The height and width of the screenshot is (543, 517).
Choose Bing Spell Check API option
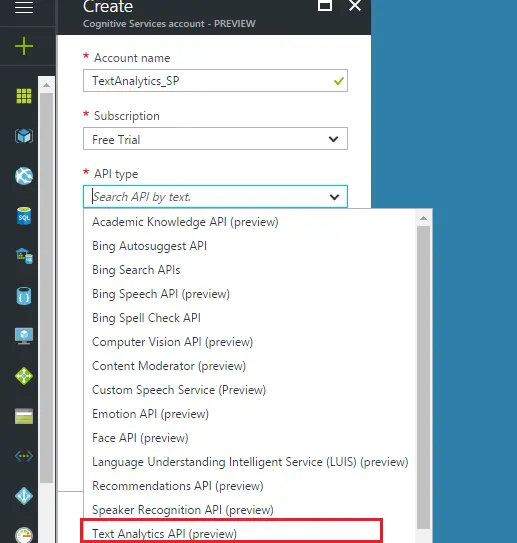click(x=146, y=318)
